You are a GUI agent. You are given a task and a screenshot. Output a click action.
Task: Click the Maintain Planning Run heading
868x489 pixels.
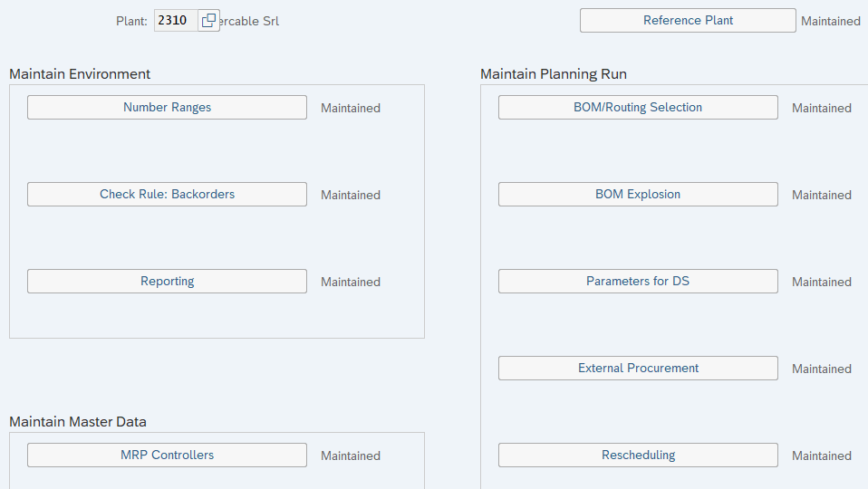554,74
